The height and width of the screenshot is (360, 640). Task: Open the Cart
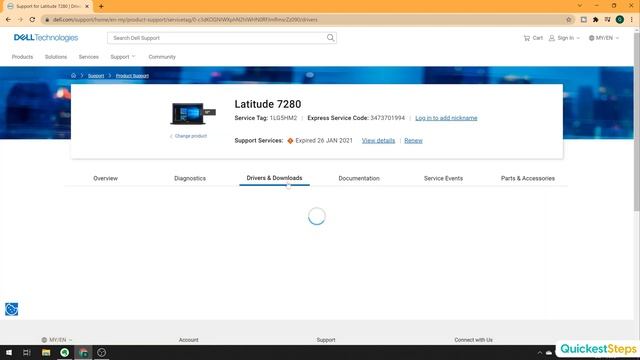[533, 38]
